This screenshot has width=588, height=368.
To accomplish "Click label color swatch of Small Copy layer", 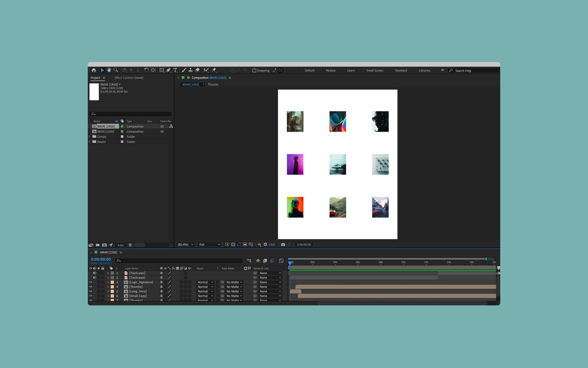I will (x=112, y=296).
